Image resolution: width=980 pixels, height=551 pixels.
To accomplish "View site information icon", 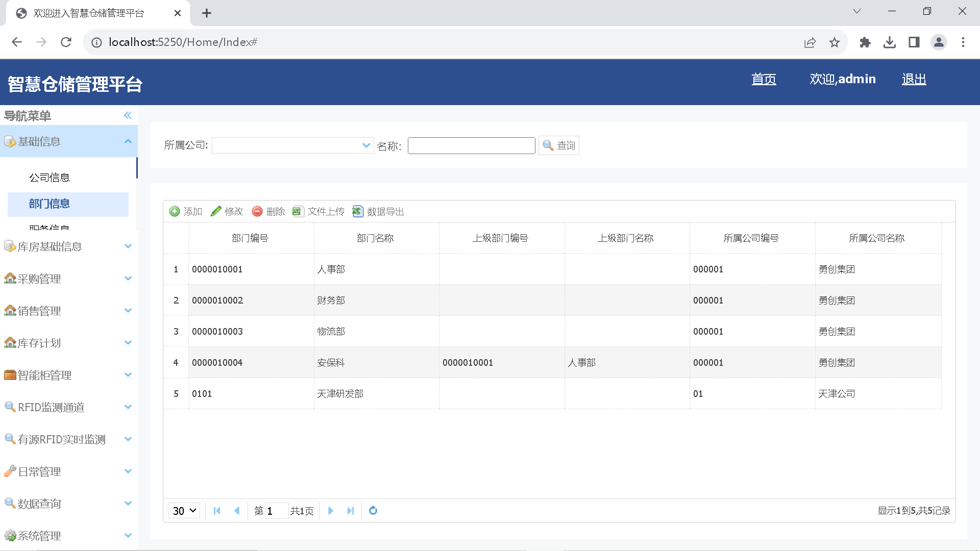I will [96, 42].
